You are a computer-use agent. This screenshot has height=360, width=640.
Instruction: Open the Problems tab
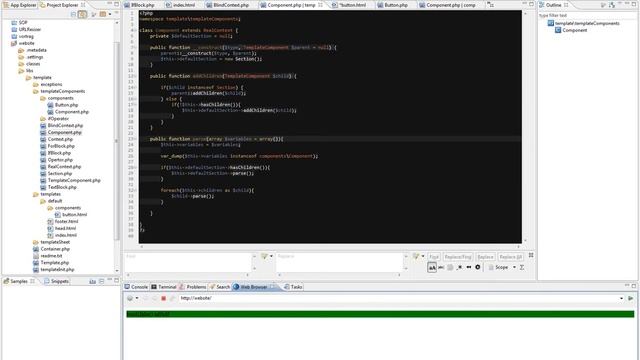[193, 287]
